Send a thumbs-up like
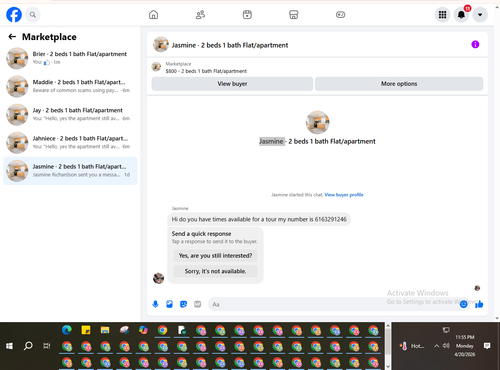This screenshot has height=370, width=500. coord(479,304)
